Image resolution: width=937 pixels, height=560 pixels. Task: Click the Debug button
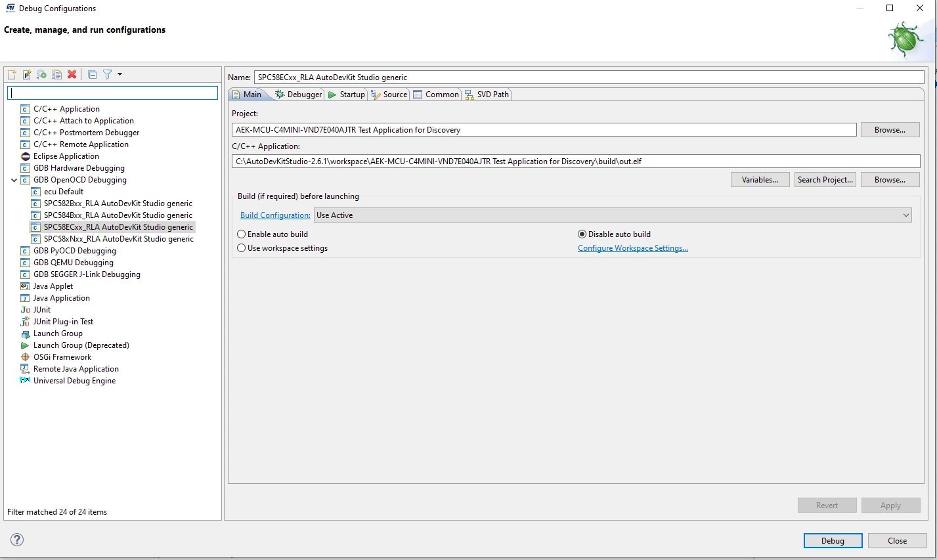point(833,541)
